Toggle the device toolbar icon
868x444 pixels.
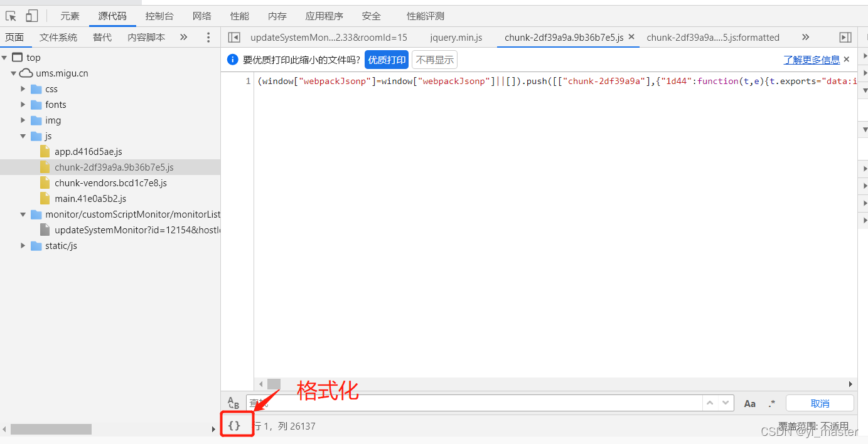point(31,16)
